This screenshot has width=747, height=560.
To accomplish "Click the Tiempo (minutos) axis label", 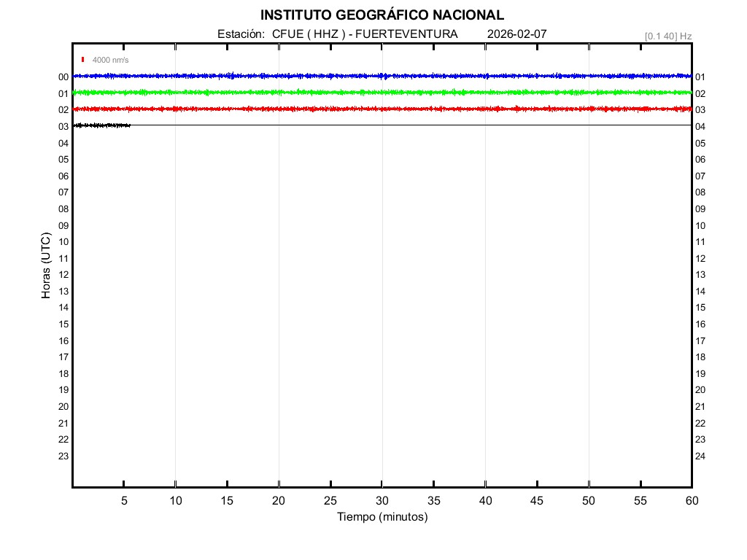I will (x=382, y=517).
